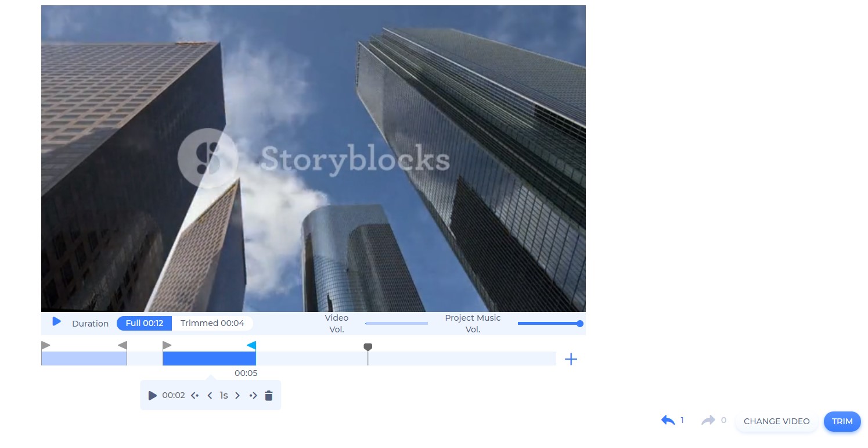
Task: Click the CHANGE VIDEO button
Action: coord(776,421)
